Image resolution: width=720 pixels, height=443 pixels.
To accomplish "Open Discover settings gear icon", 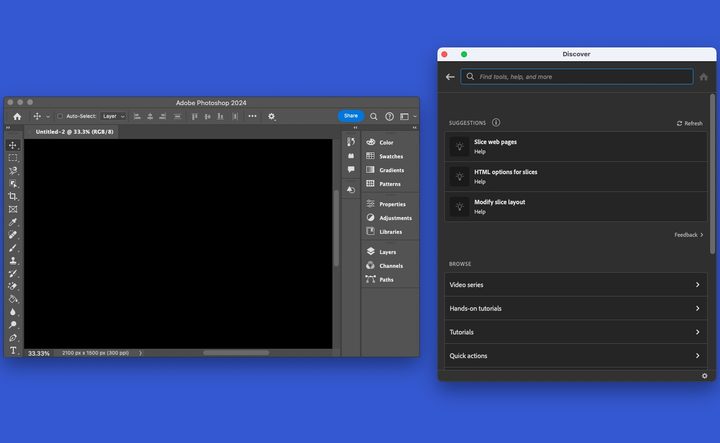I will (704, 376).
